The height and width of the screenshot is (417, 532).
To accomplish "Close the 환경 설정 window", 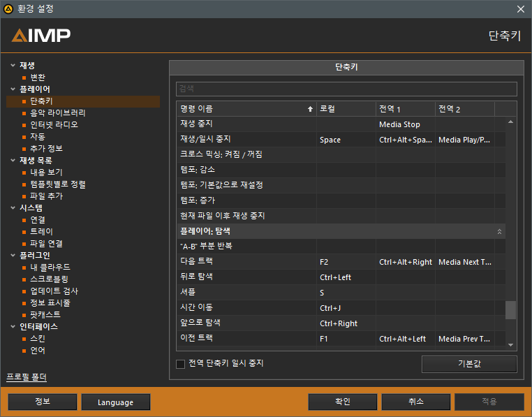I will coord(520,9).
